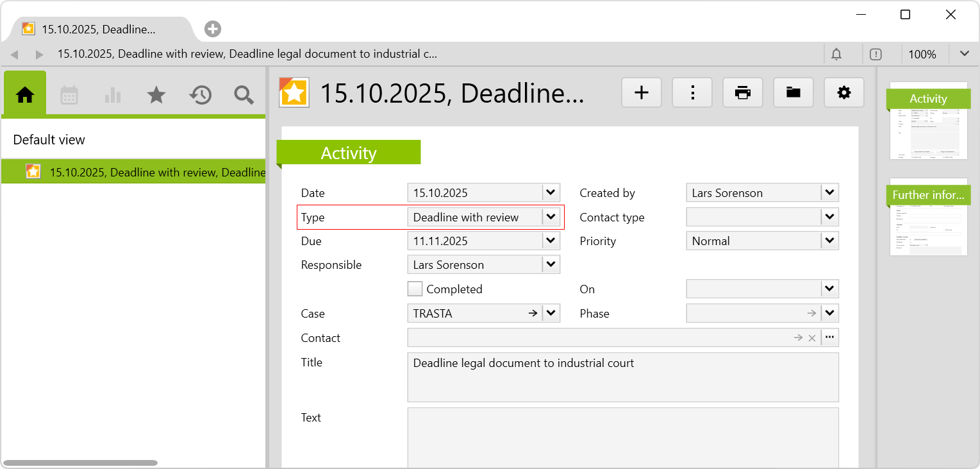Click the search magnifier icon
This screenshot has width=980, height=469.
point(244,95)
